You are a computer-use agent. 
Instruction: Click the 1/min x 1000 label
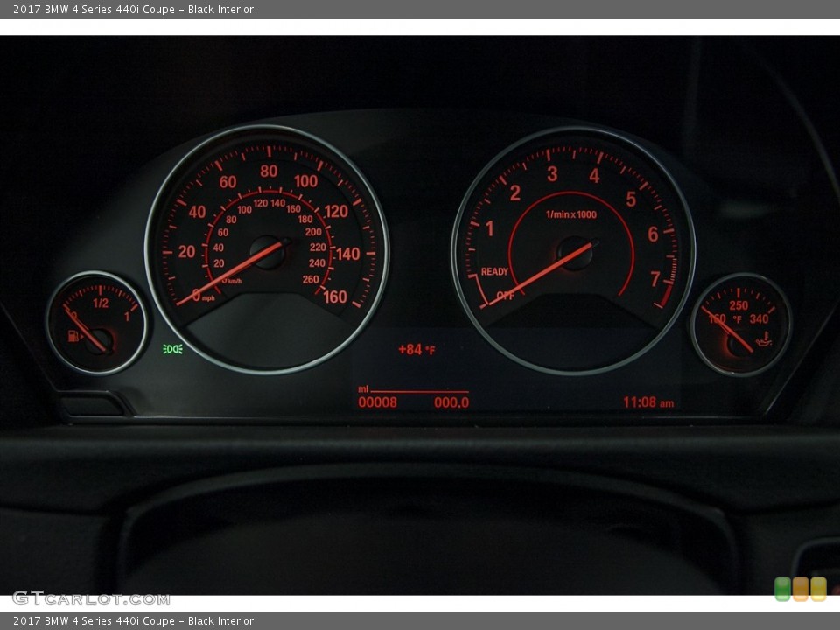[x=571, y=214]
